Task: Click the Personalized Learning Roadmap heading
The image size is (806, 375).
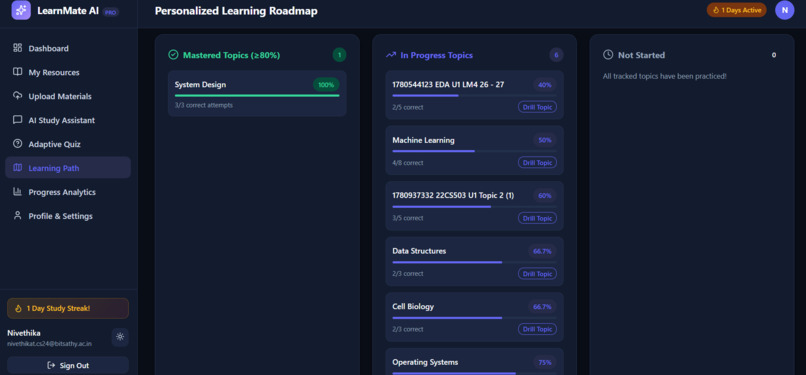Action: [x=236, y=11]
